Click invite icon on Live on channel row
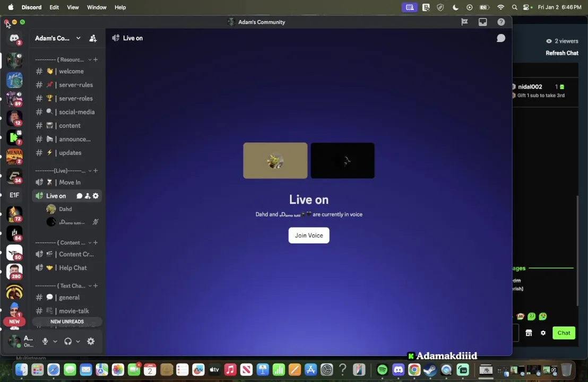The width and height of the screenshot is (588, 382). pos(88,196)
